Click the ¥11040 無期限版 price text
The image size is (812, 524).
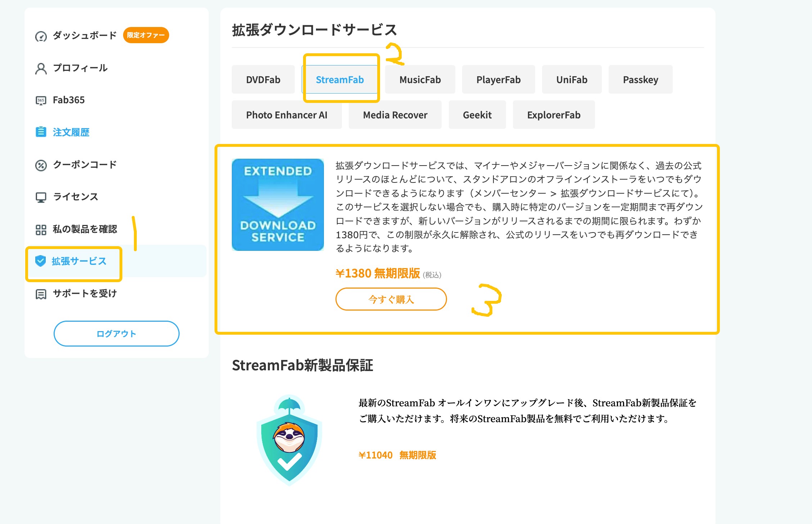click(397, 455)
